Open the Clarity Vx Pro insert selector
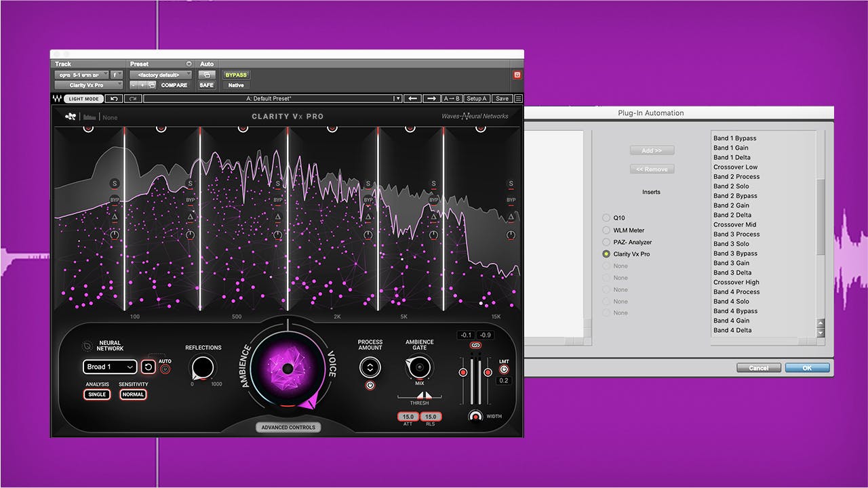This screenshot has height=488, width=868. pos(88,85)
